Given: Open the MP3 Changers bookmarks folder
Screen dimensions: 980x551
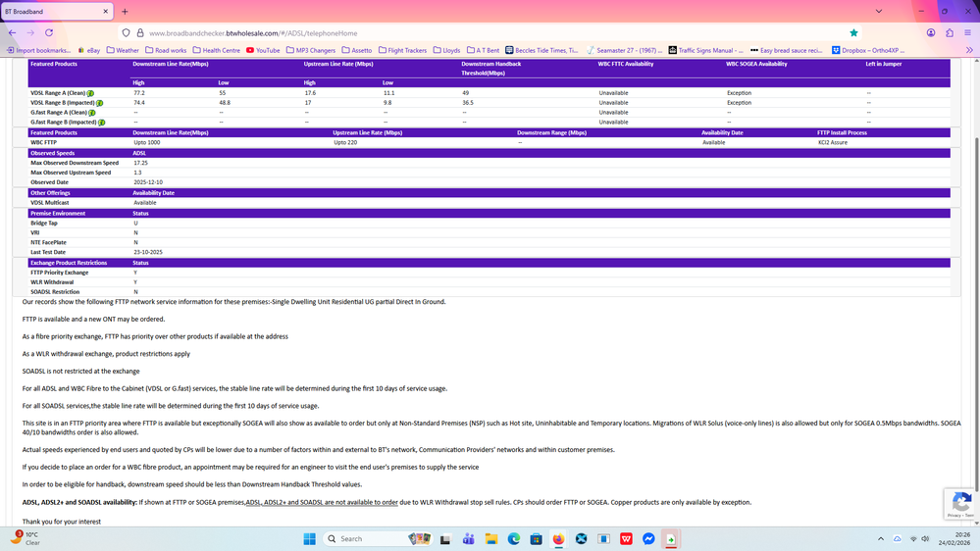Looking at the screenshot, I should 311,50.
